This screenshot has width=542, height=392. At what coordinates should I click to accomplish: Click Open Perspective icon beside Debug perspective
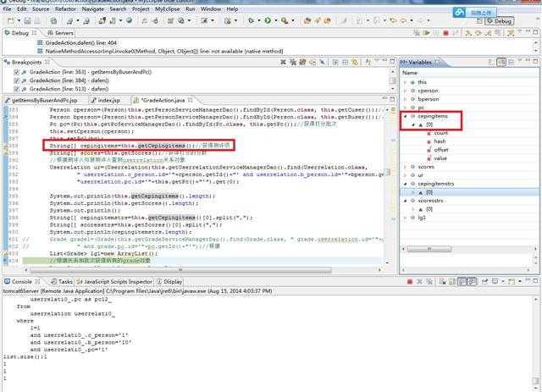click(x=479, y=21)
